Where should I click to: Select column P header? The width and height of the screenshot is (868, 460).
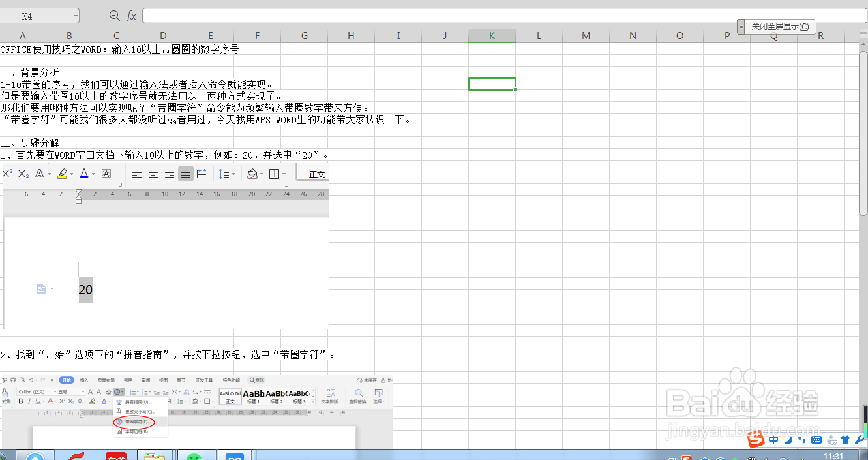click(727, 36)
